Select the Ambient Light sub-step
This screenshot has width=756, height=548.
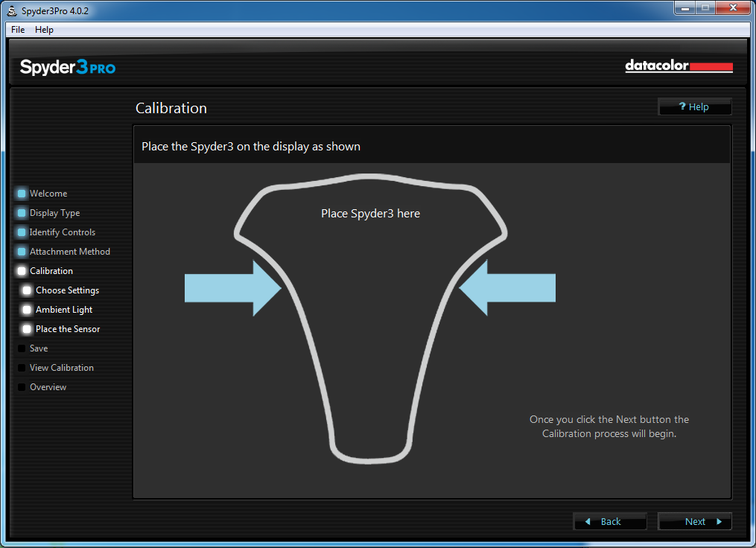tap(57, 310)
